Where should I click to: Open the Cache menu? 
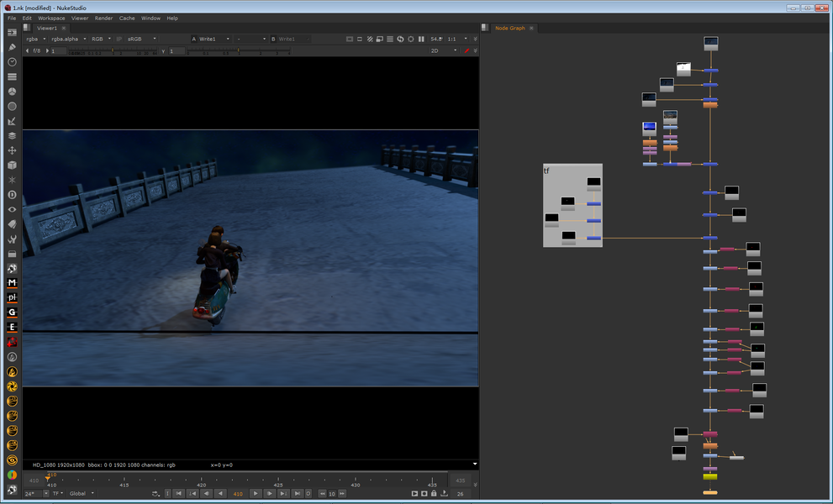click(x=126, y=18)
